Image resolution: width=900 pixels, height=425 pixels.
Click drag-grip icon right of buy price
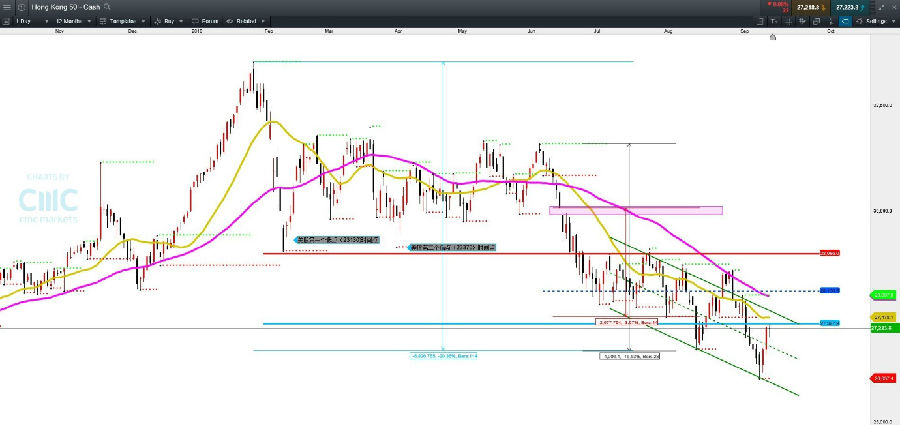tap(873, 7)
